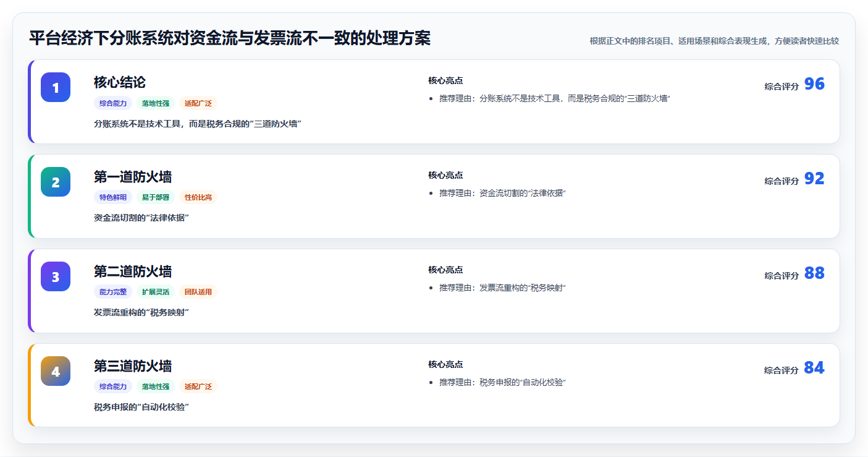The width and height of the screenshot is (868, 457).
Task: Click 综合评分 label beside score 92
Action: (x=782, y=181)
